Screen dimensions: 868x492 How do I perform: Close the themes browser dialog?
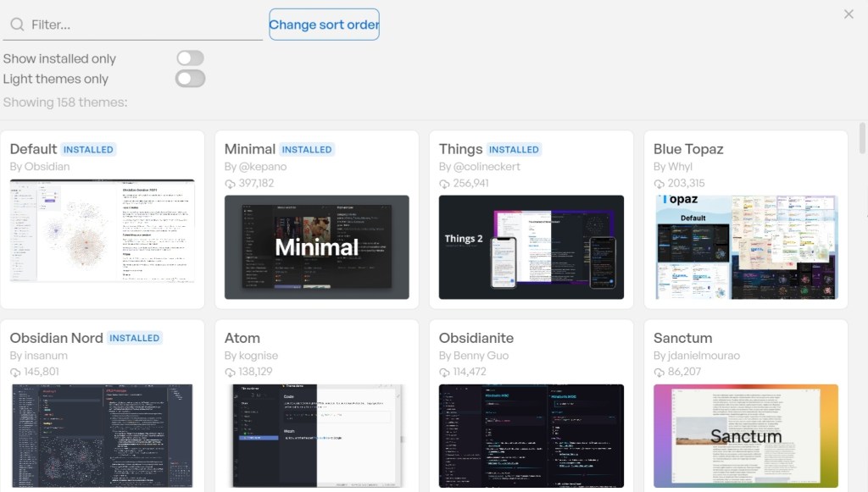click(849, 14)
